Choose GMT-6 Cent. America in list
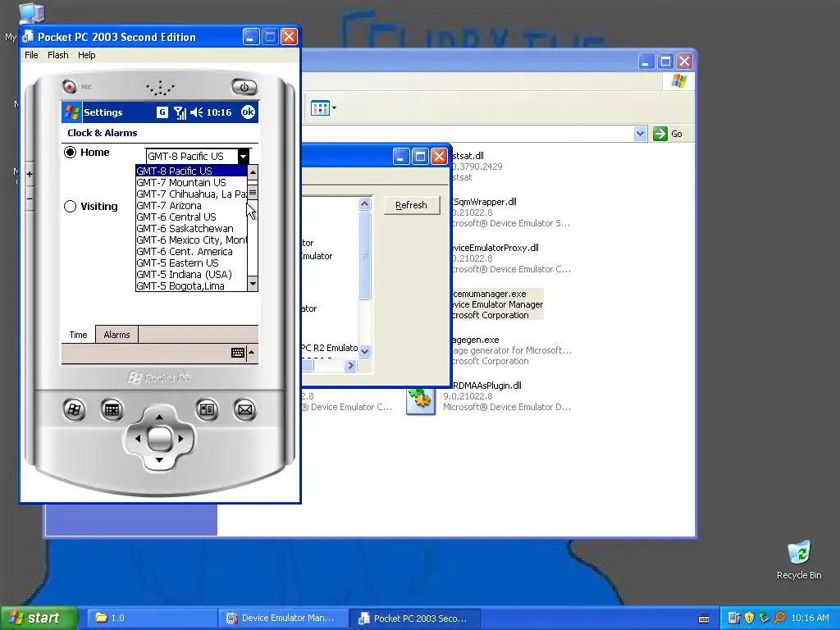 point(190,252)
